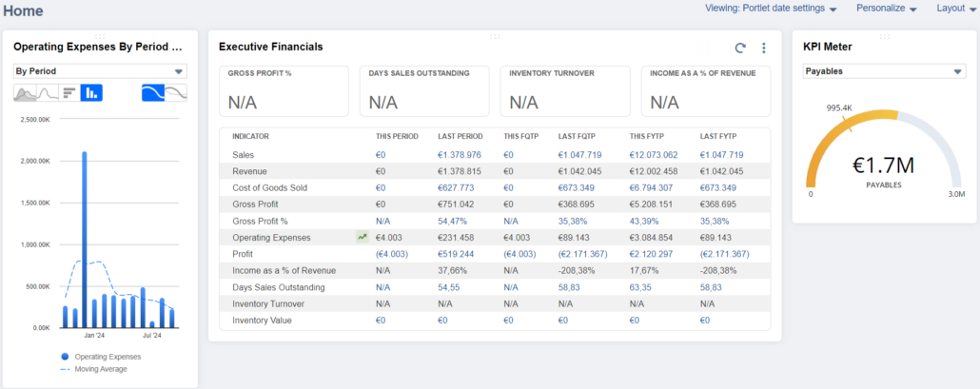
Task: Open the By Period dropdown
Action: tap(100, 71)
